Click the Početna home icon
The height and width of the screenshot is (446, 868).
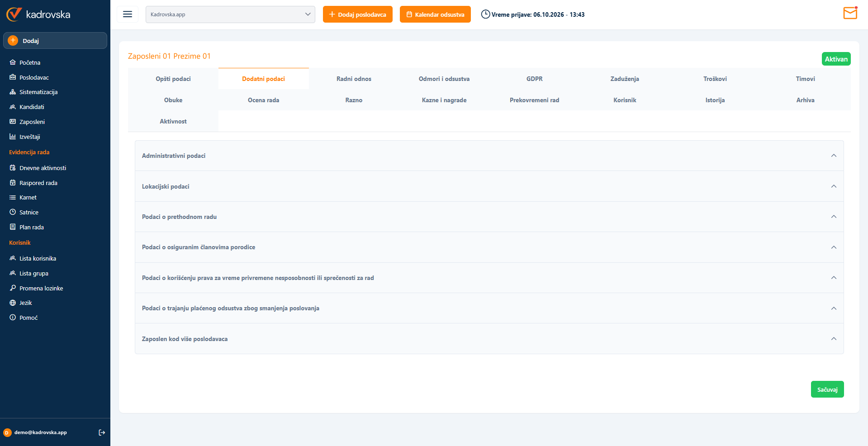pos(13,62)
